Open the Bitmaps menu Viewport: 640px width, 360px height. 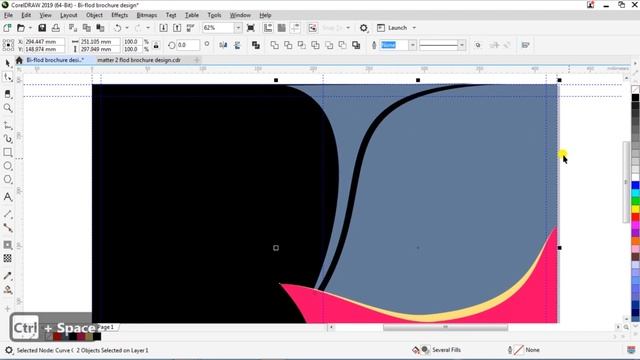147,15
